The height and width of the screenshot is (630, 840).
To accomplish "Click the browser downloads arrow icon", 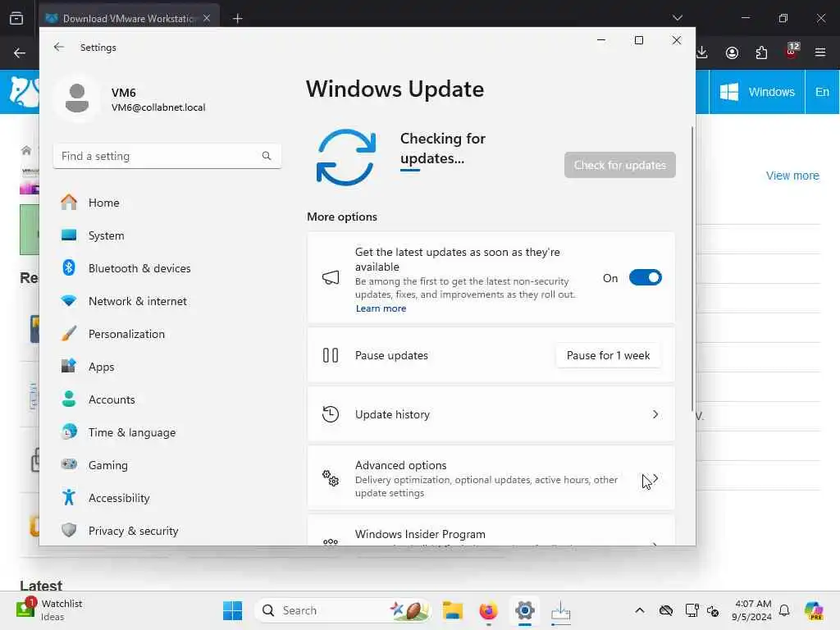I will click(x=702, y=52).
